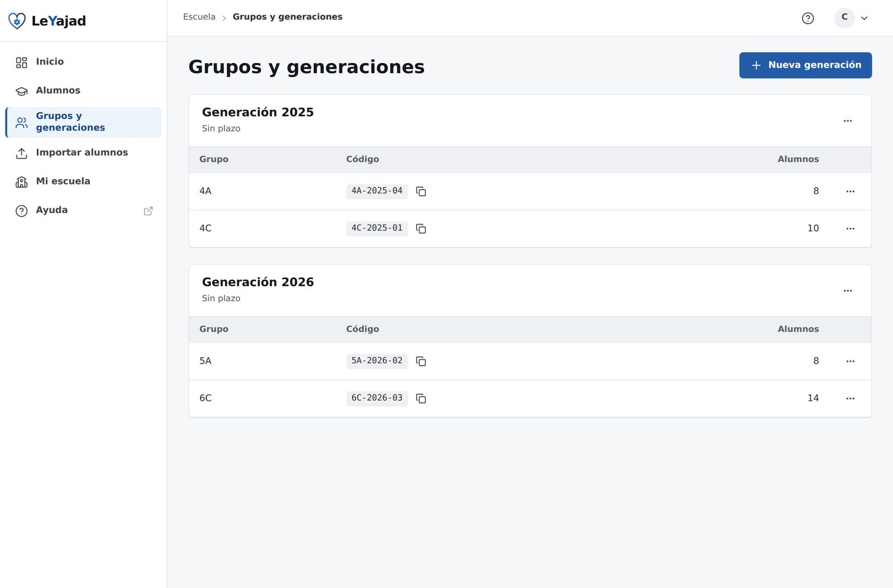
Task: Click the 4A-2025-04 code badge
Action: [377, 191]
